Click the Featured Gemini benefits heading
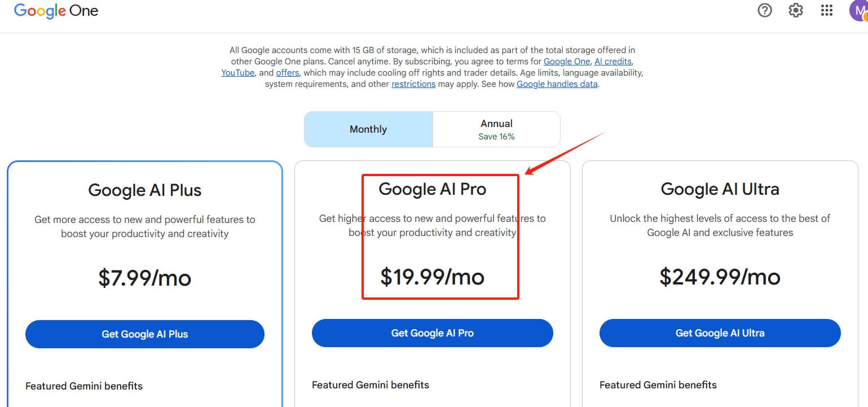868x407 pixels. pyautogui.click(x=84, y=386)
